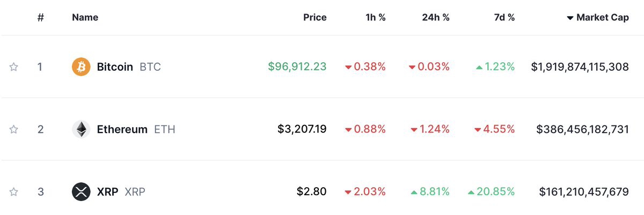
Task: Sort table by Price column header
Action: pos(314,17)
